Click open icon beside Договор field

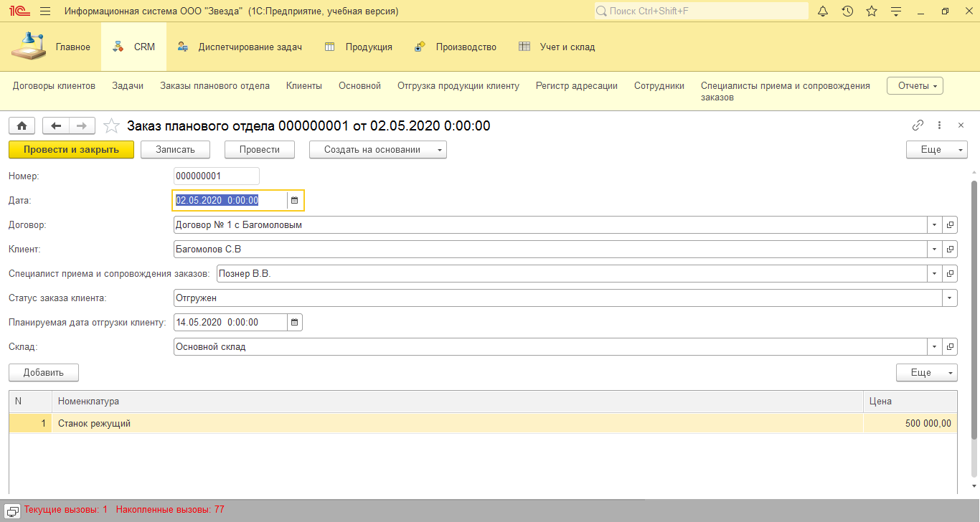pyautogui.click(x=950, y=225)
